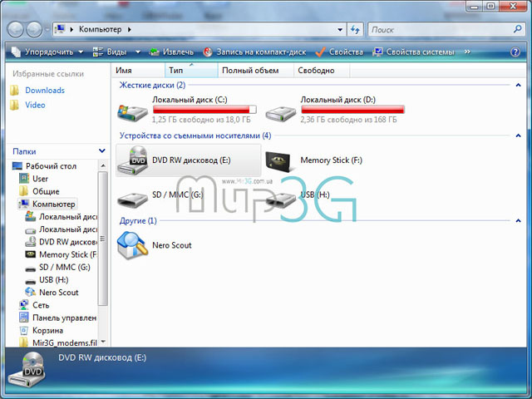This screenshot has height=399, width=532.
Task: Click computer icon in address bar
Action: pyautogui.click(x=60, y=29)
